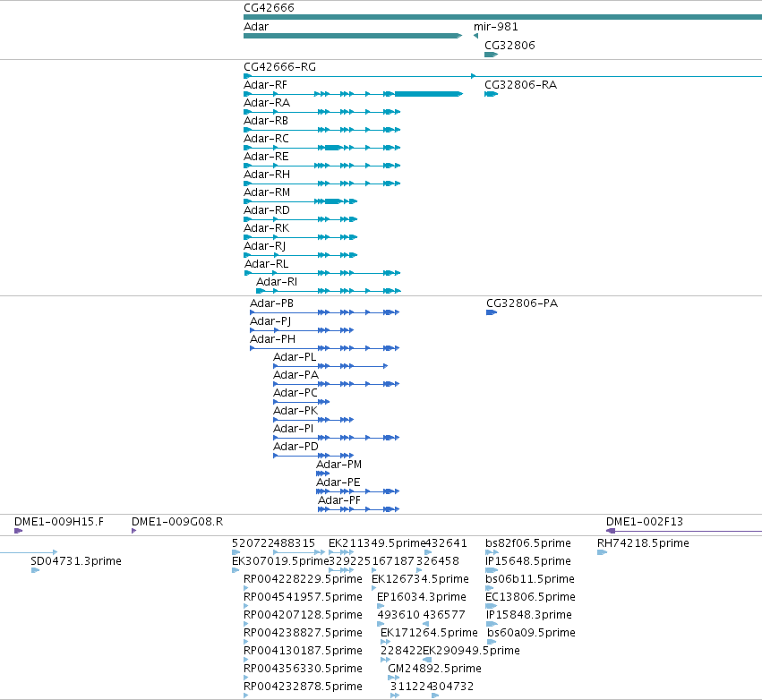Pick the Adar-PD protein feature
762x700 pixels.
(x=313, y=456)
